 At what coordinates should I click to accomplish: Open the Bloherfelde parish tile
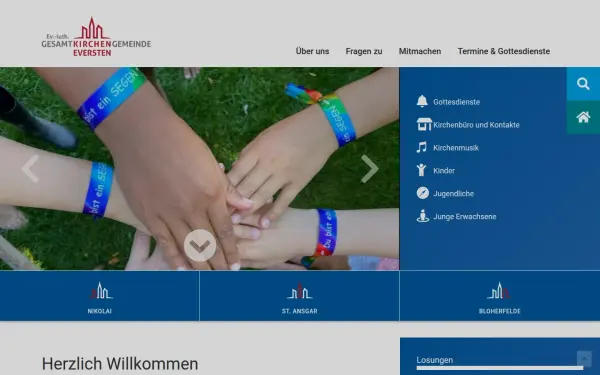click(500, 296)
